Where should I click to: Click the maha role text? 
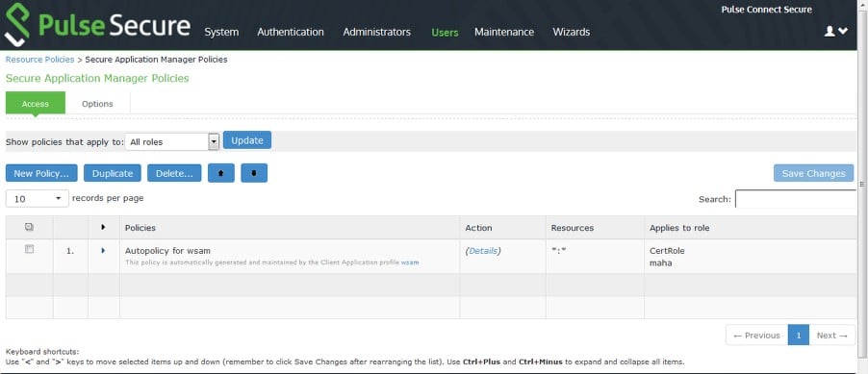(660, 262)
